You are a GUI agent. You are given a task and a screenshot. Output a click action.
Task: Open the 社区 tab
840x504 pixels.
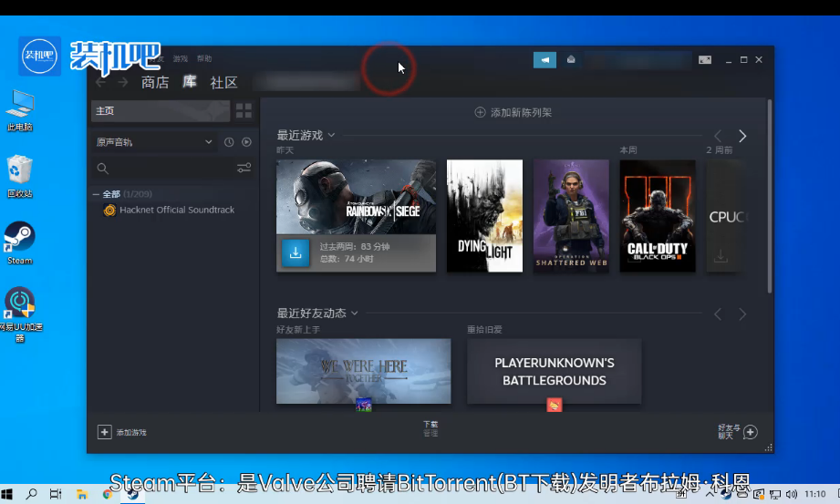(223, 83)
